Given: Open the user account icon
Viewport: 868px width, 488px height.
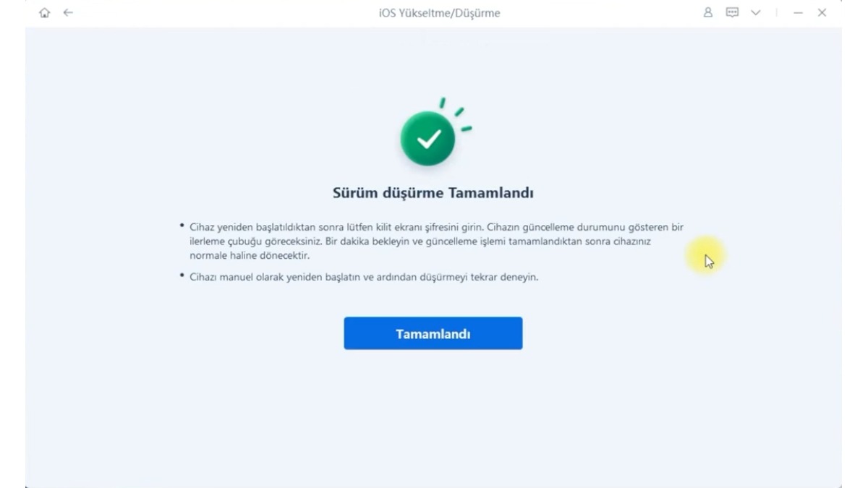Looking at the screenshot, I should click(709, 13).
